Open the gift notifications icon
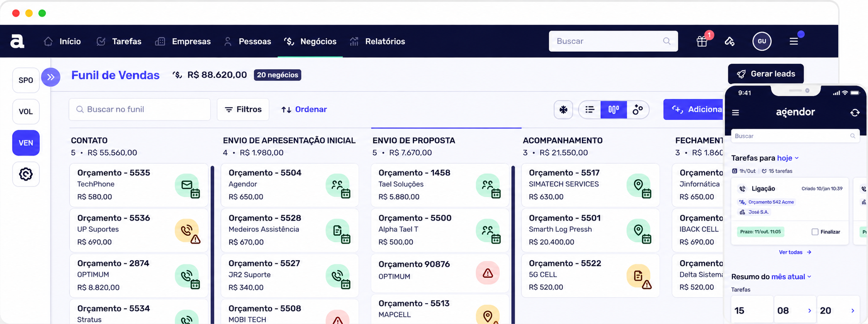The width and height of the screenshot is (868, 324). pos(702,41)
